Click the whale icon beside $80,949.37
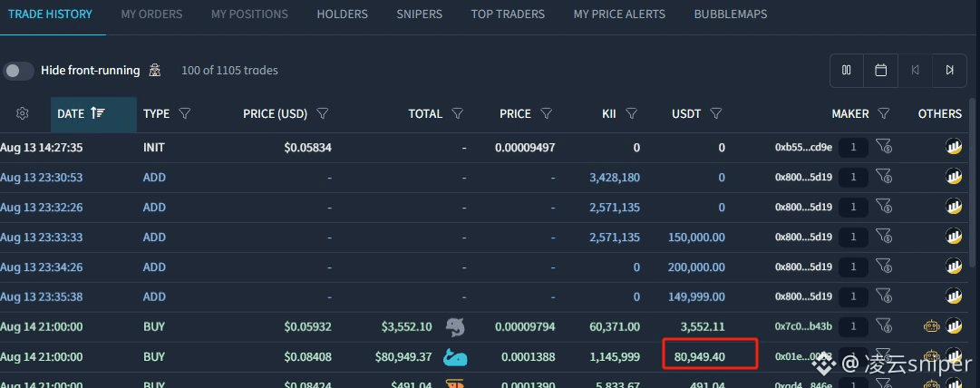 tap(456, 357)
